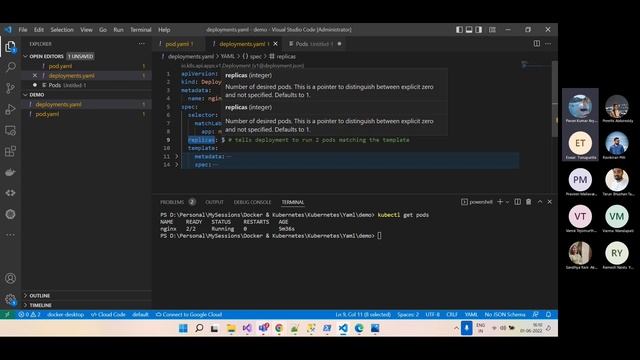
Task: Switch to the Debug Console tab
Action: [252, 202]
